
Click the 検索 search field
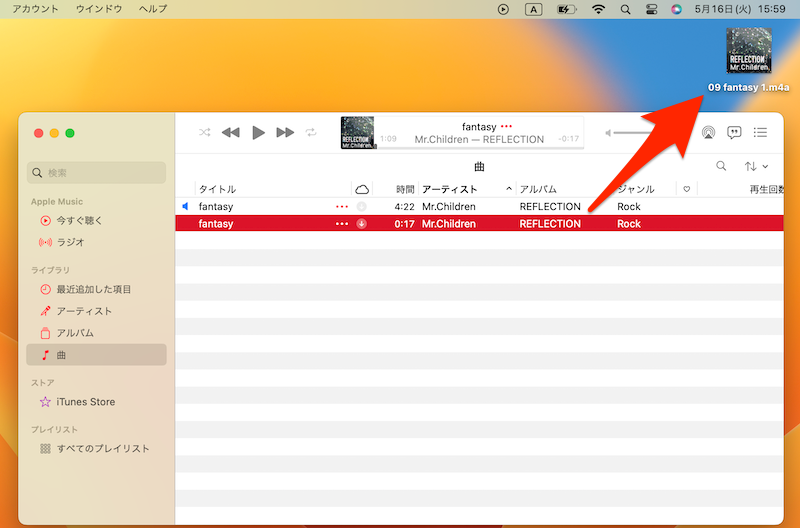click(97, 172)
